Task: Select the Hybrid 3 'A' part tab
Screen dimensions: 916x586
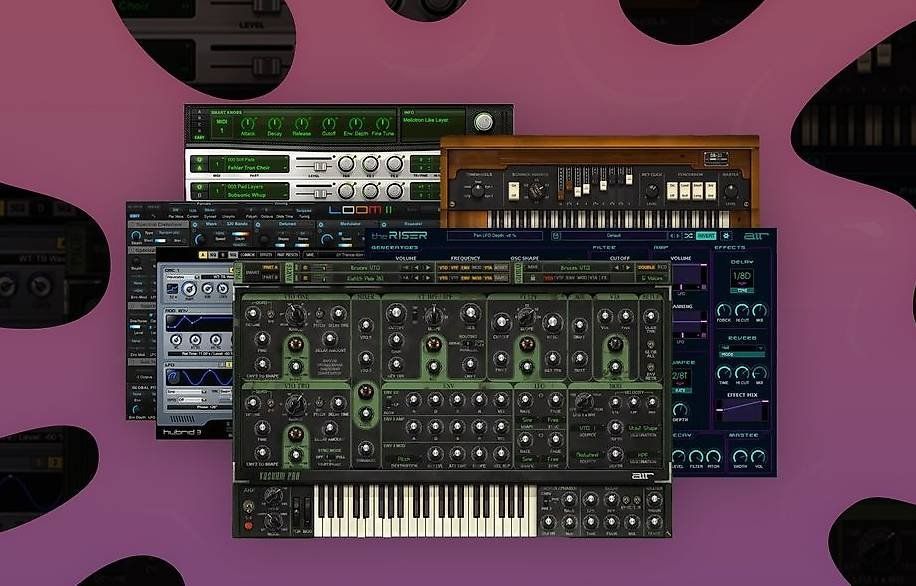Action: pyautogui.click(x=203, y=255)
